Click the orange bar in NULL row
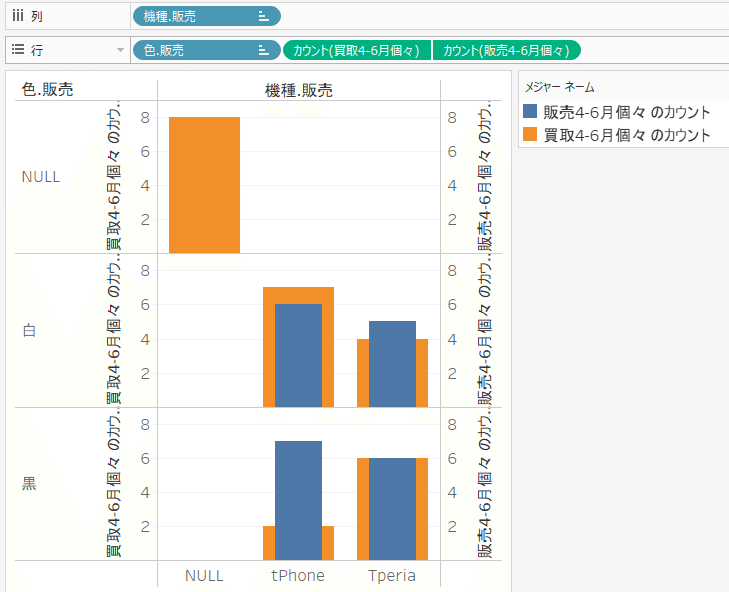The image size is (729, 592). click(205, 185)
